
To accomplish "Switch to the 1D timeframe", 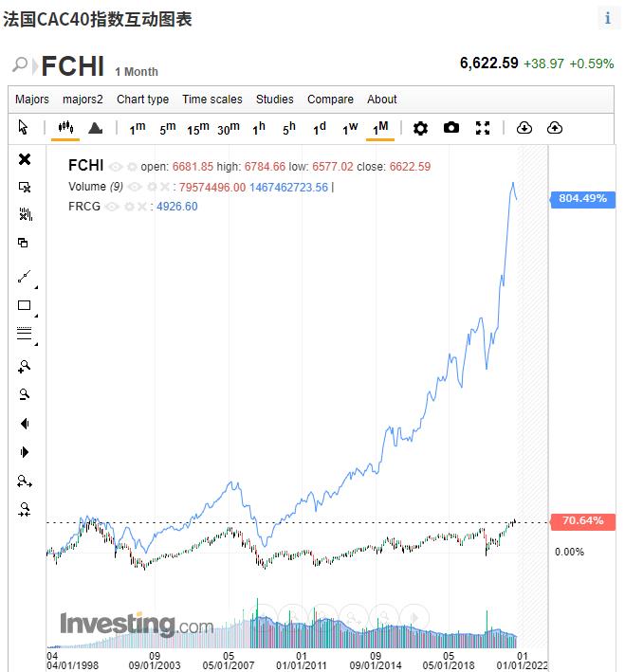I will 320,128.
